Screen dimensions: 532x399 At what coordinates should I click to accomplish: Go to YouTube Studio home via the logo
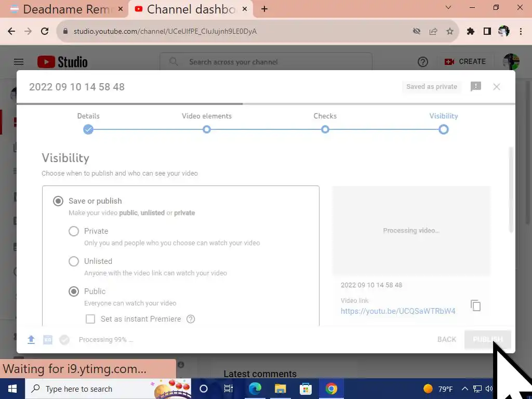(x=62, y=62)
